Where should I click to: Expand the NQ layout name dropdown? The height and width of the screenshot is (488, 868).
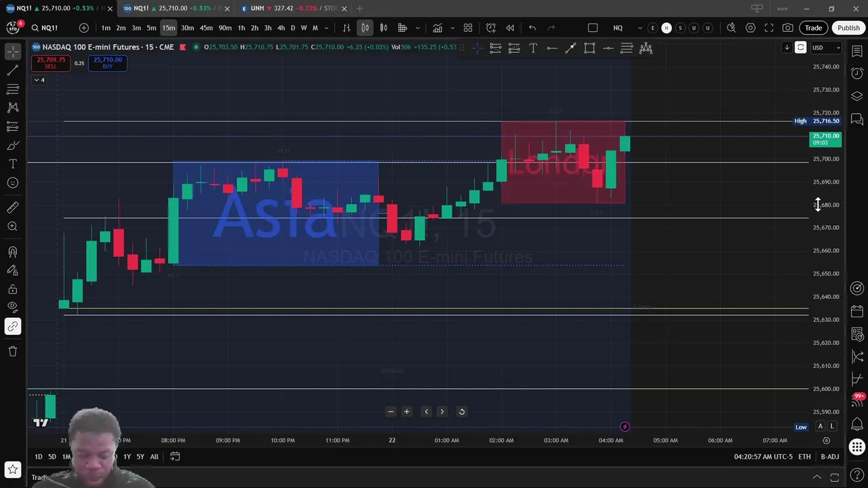pos(639,28)
